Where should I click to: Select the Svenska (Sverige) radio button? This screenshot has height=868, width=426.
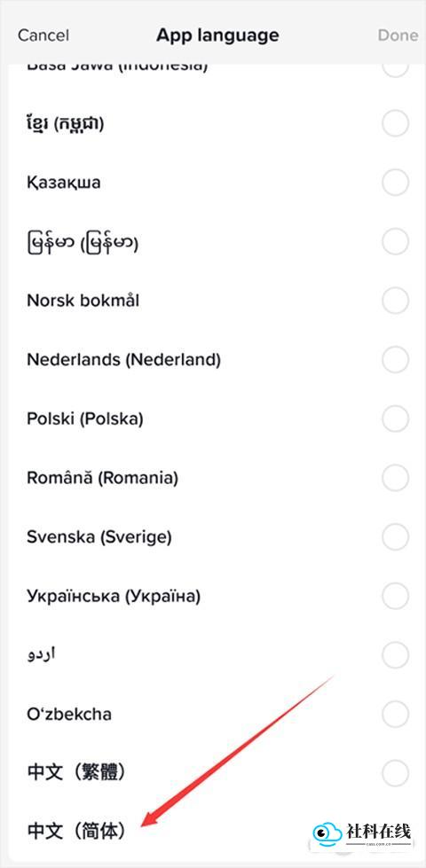(396, 537)
